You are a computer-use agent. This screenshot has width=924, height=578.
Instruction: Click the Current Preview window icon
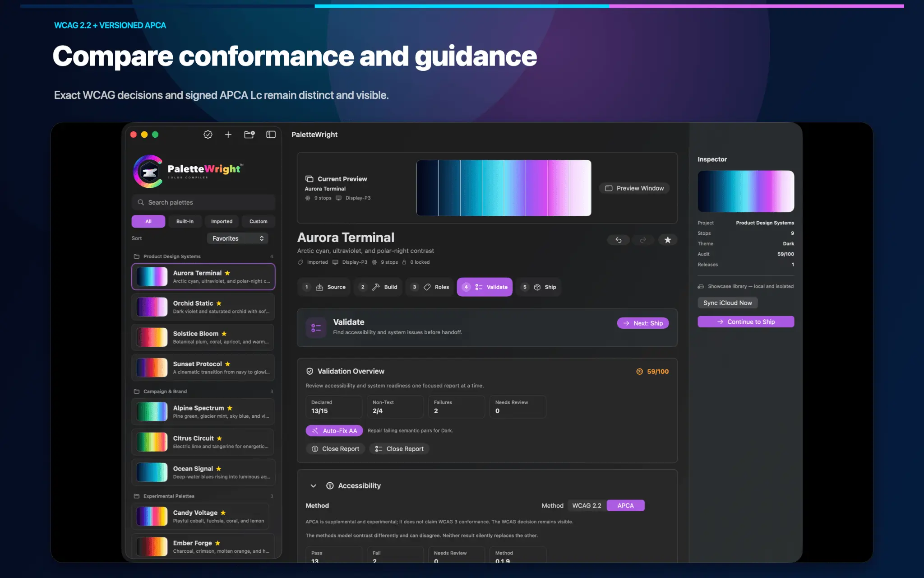click(x=309, y=179)
